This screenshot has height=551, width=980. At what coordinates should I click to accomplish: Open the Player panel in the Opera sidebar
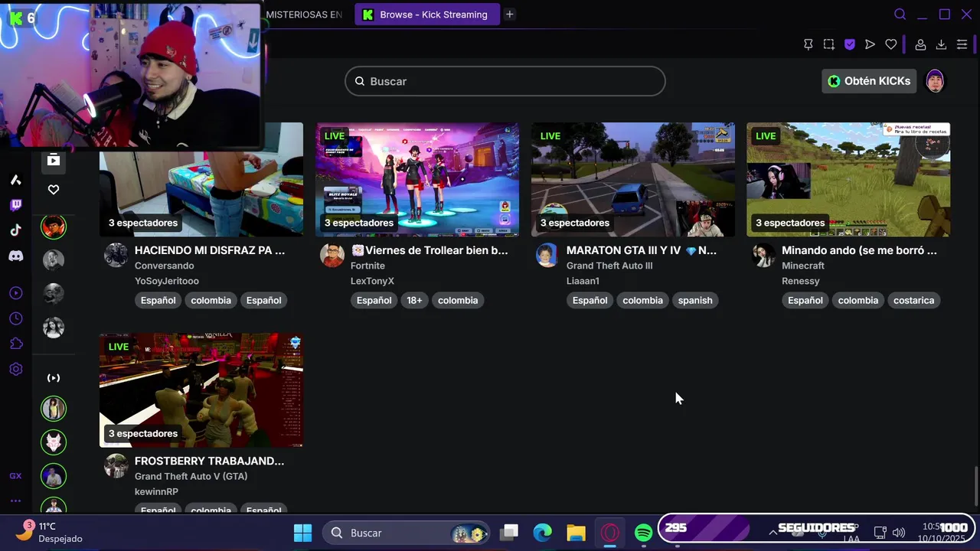tap(15, 293)
